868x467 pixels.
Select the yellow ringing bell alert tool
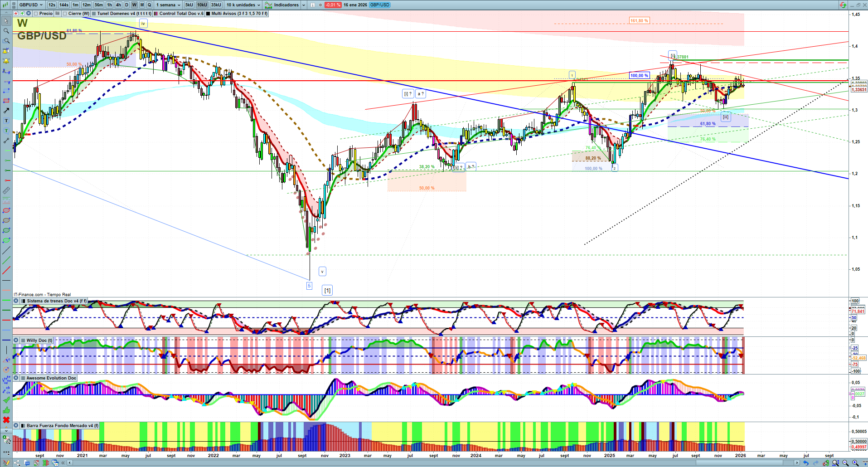tap(6, 61)
